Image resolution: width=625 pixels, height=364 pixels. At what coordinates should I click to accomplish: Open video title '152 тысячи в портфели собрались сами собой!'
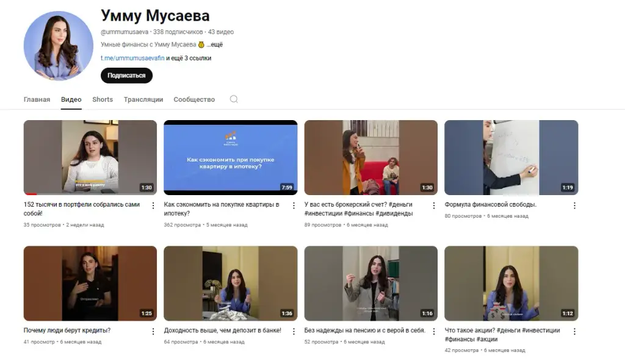[82, 209]
